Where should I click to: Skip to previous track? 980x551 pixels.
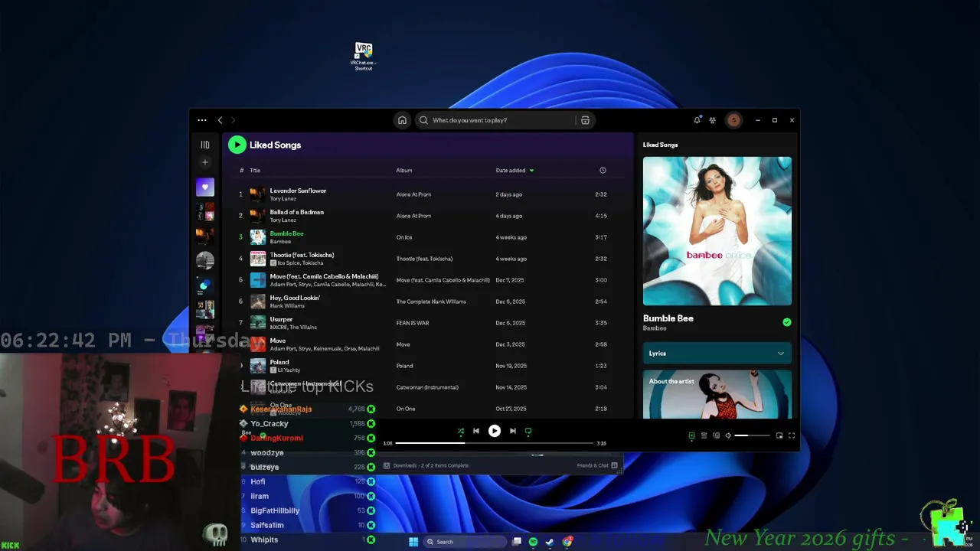(x=475, y=431)
